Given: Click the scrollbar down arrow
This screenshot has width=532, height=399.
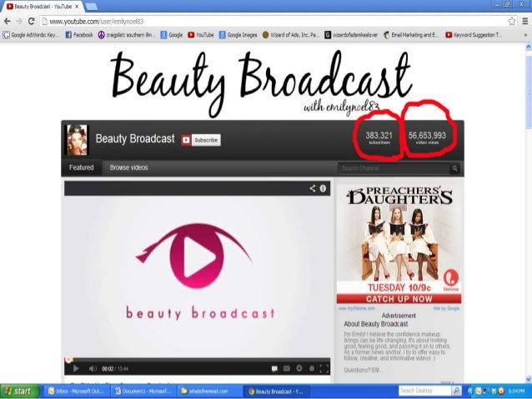Looking at the screenshot, I should [529, 379].
